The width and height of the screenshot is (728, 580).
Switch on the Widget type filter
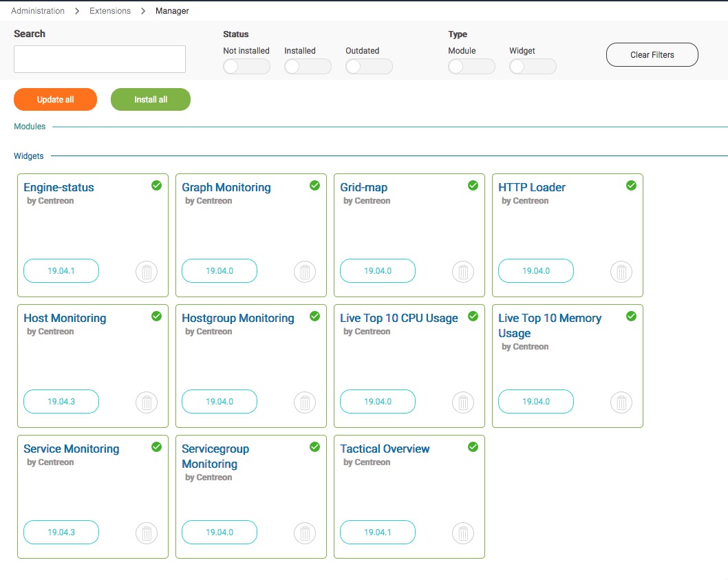[x=533, y=67]
